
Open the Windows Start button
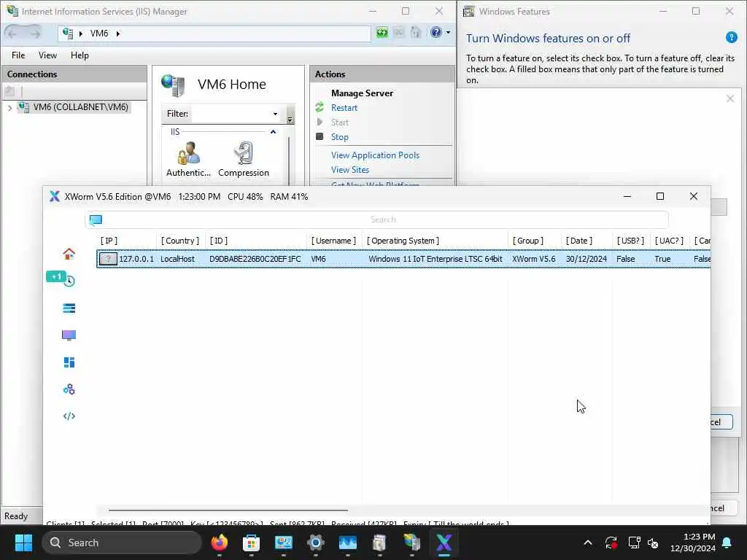click(x=23, y=542)
